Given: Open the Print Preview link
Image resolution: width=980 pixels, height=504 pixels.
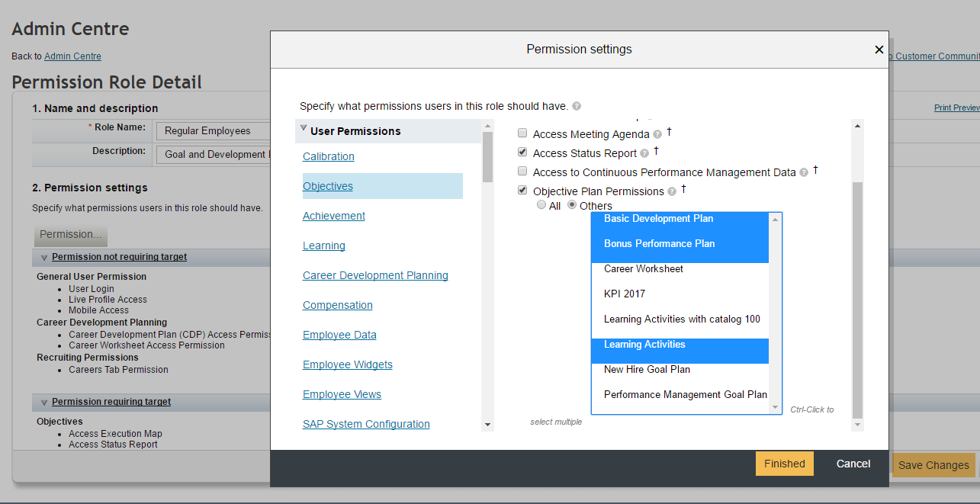Looking at the screenshot, I should [x=957, y=108].
